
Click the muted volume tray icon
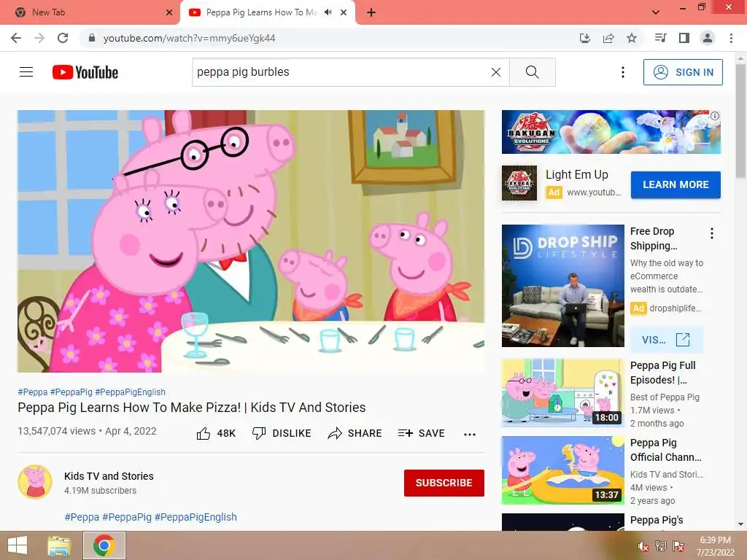[x=643, y=545]
